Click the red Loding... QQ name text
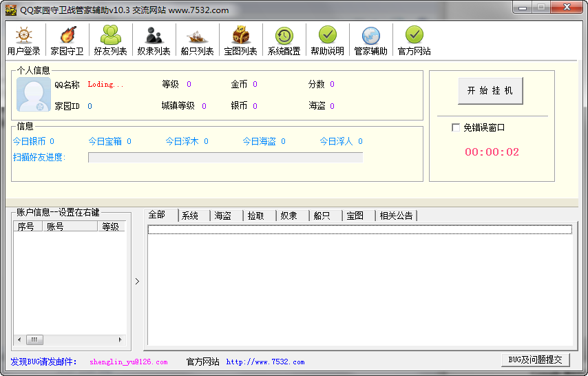This screenshot has width=588, height=376. click(105, 85)
